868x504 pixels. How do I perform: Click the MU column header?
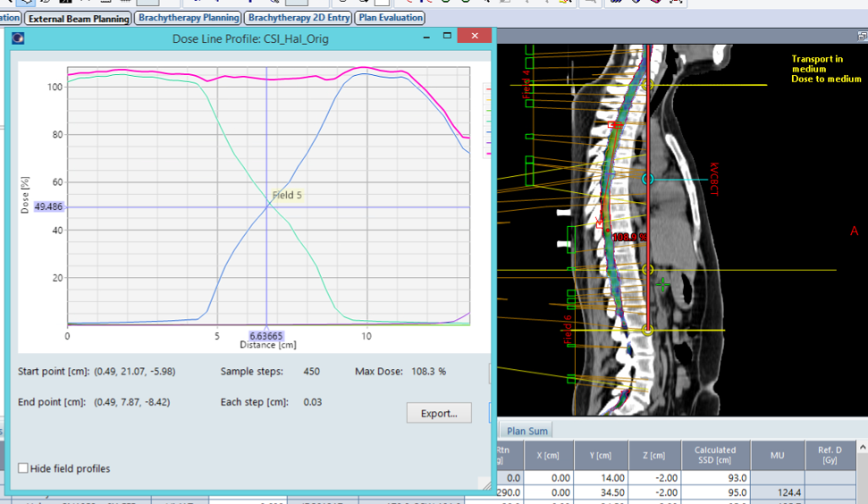point(777,456)
